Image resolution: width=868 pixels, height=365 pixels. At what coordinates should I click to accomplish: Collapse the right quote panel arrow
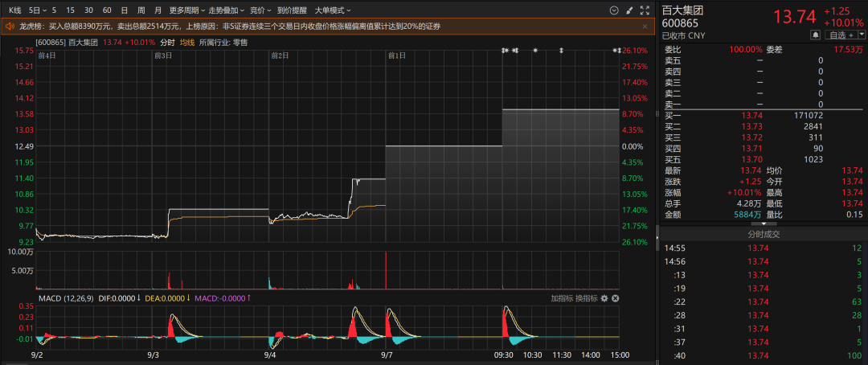657,237
